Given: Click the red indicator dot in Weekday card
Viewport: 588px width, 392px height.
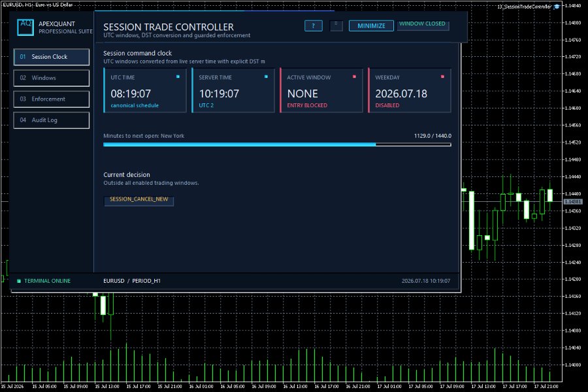Looking at the screenshot, I should coord(442,76).
